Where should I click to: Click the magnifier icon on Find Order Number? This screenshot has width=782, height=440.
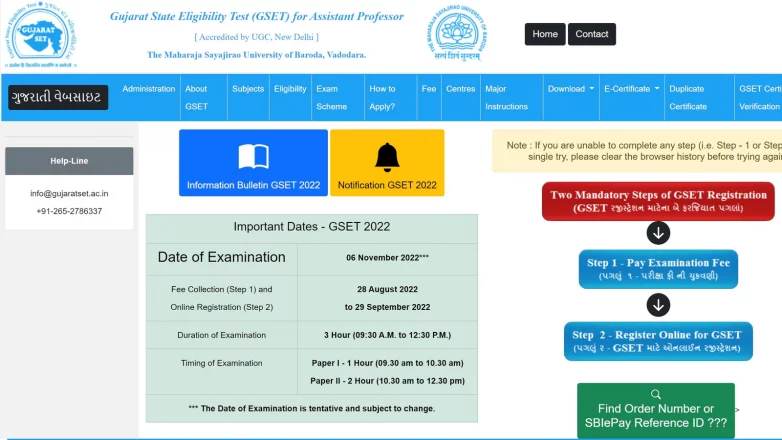[656, 394]
